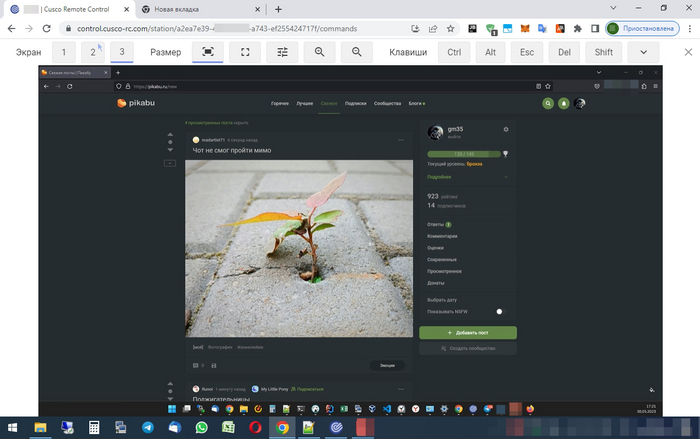
Task: Open Pikabu notifications bell icon
Action: tap(564, 103)
